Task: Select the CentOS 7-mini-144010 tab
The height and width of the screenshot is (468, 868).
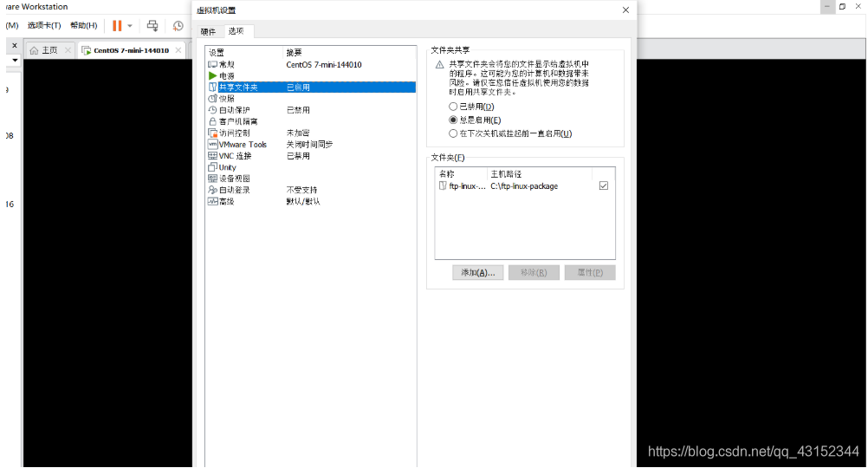Action: [x=131, y=50]
